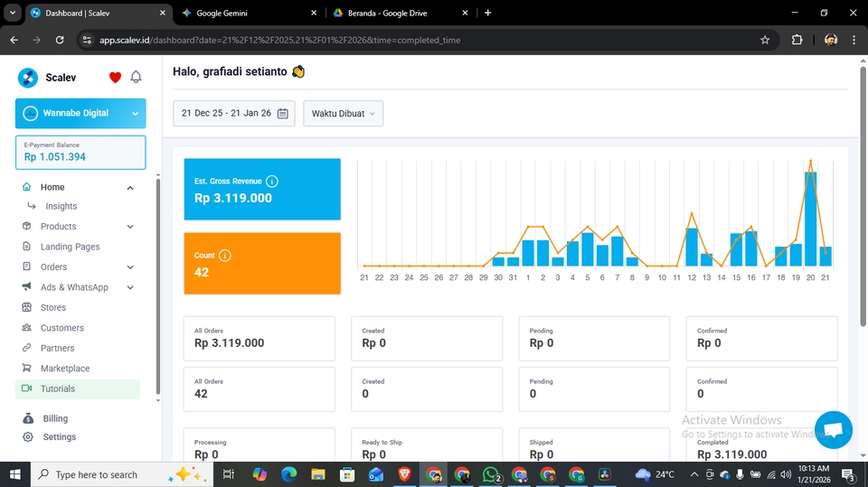868x487 pixels.
Task: View site information icon in address bar
Action: tap(87, 40)
